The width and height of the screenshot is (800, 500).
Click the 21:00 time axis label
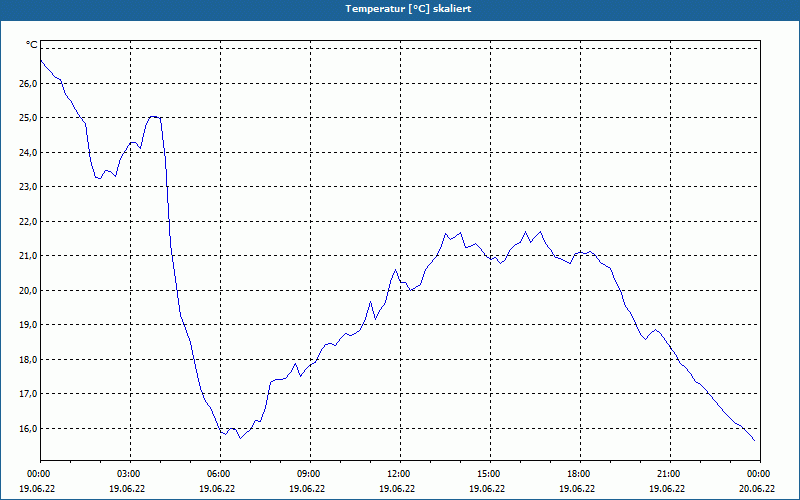(x=670, y=474)
